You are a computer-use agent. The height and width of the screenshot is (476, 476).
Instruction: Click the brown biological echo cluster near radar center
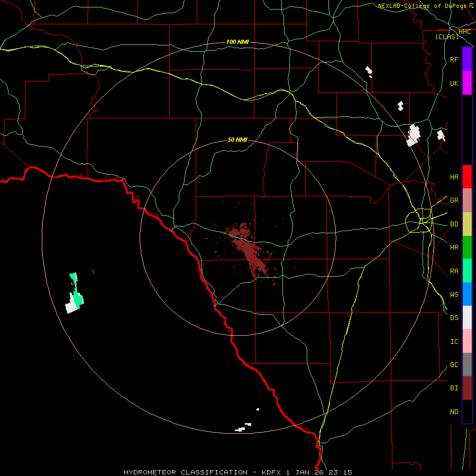(x=250, y=250)
